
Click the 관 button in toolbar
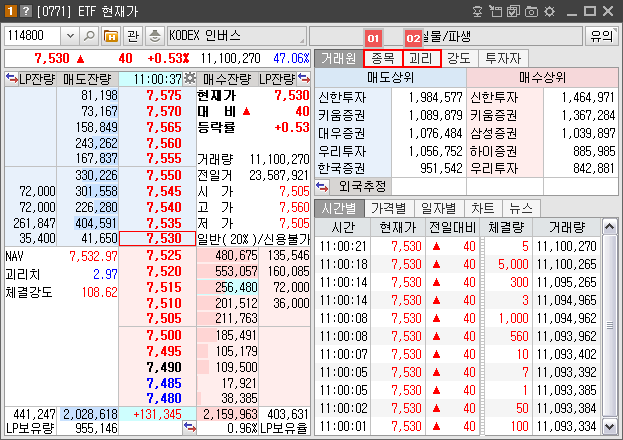(x=134, y=36)
